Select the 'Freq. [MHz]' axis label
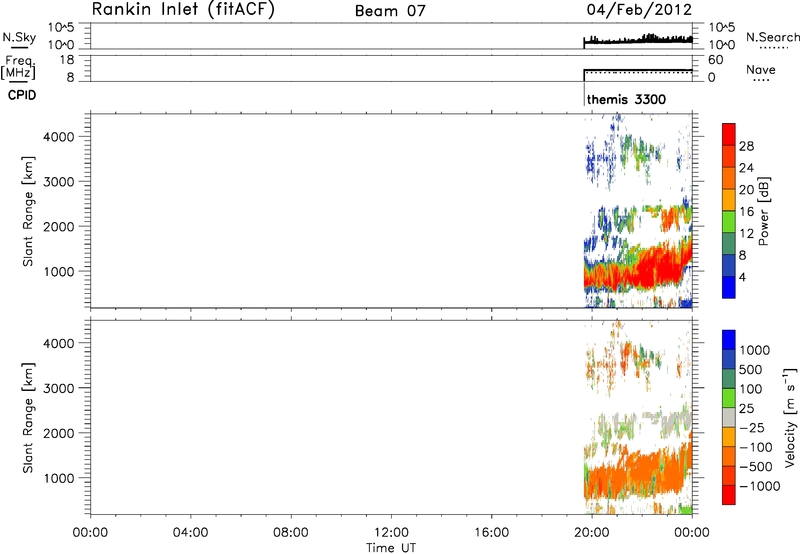Image resolution: width=800 pixels, height=554 pixels. click(19, 67)
